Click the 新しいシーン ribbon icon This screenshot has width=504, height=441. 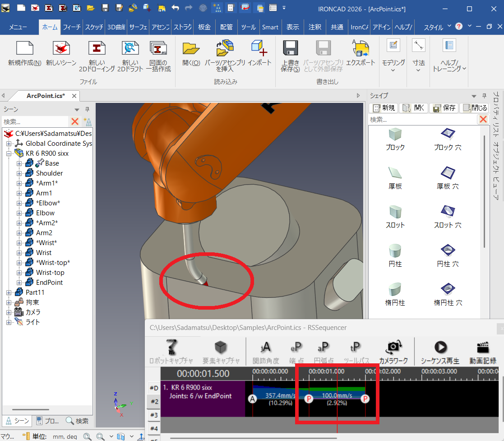click(61, 53)
